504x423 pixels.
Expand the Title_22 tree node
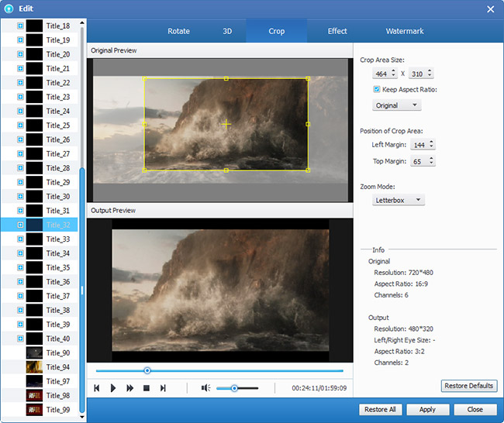point(20,83)
